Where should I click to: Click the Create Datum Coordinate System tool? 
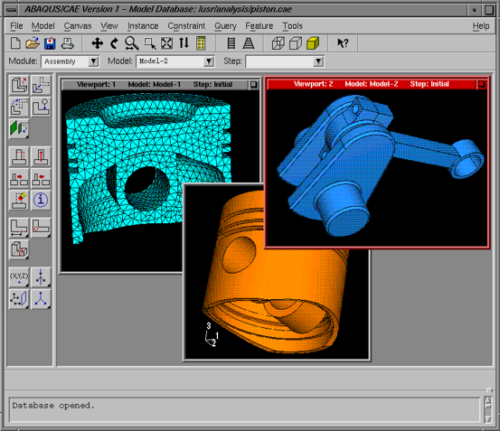point(41,299)
